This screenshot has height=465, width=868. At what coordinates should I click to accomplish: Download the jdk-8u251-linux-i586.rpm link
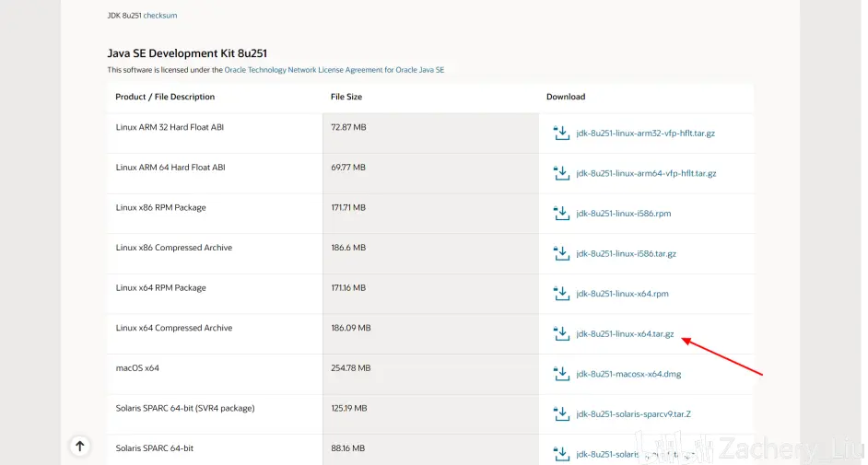pyautogui.click(x=623, y=214)
